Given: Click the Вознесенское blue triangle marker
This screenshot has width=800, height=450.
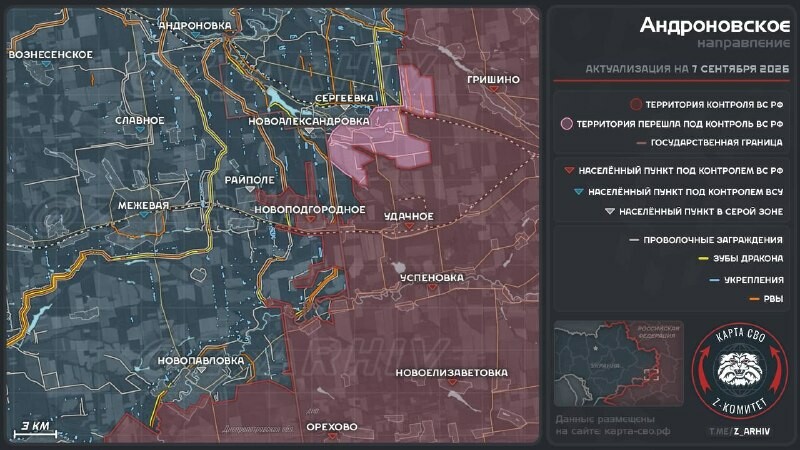Looking at the screenshot, I should pyautogui.click(x=46, y=64).
